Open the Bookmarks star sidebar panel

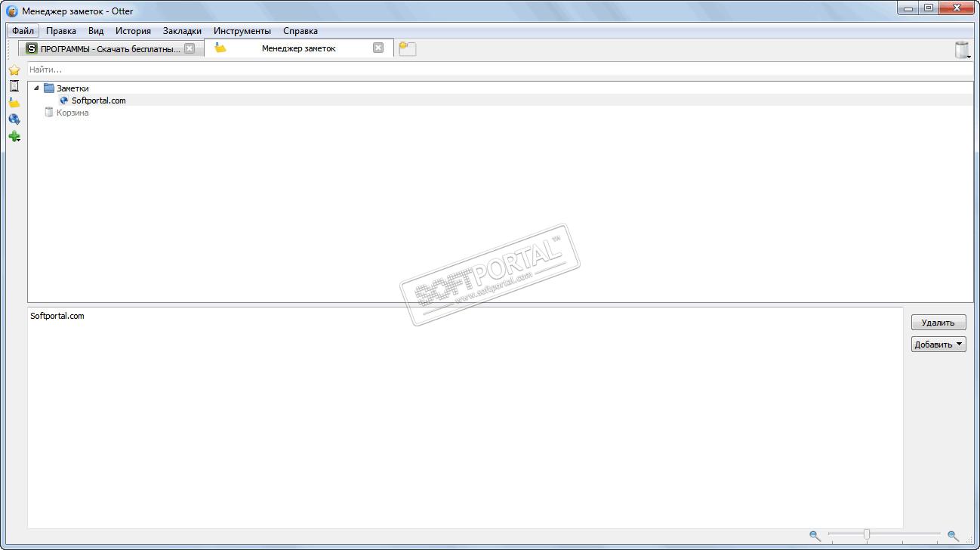pyautogui.click(x=14, y=70)
